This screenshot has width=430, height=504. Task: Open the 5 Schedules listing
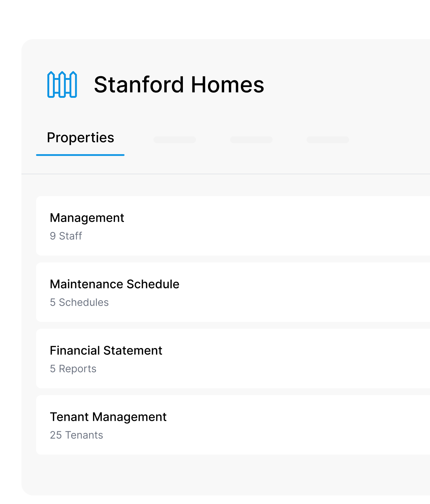(79, 302)
